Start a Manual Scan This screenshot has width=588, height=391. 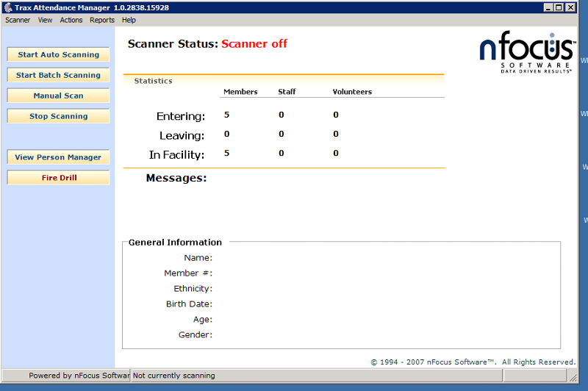pos(59,96)
